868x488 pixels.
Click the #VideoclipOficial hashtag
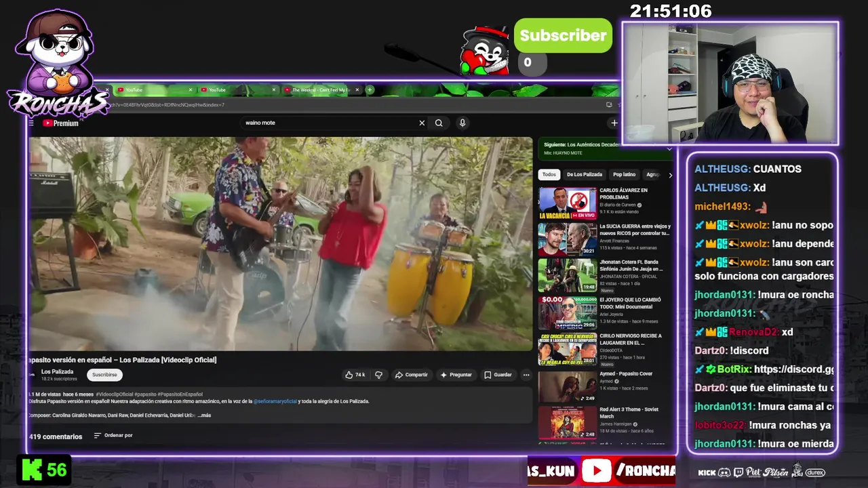coord(115,394)
